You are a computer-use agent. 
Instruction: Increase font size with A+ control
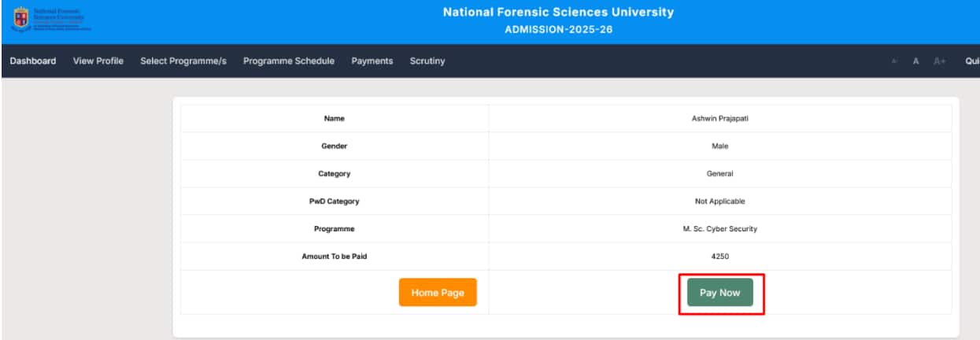tap(939, 61)
